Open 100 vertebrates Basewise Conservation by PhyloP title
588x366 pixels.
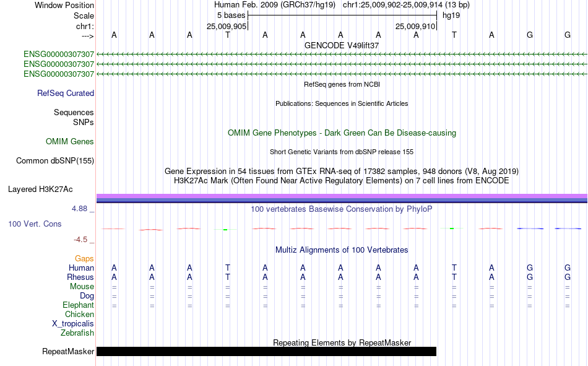[342, 209]
